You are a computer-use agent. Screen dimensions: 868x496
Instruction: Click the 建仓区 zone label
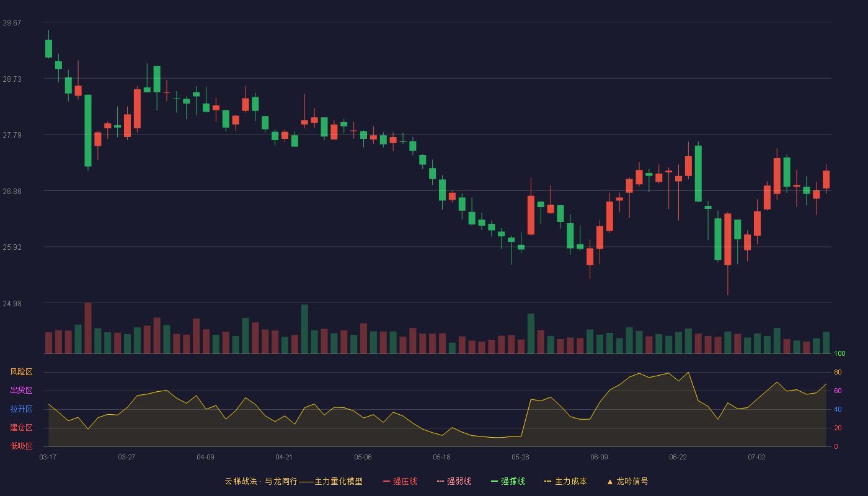point(21,428)
